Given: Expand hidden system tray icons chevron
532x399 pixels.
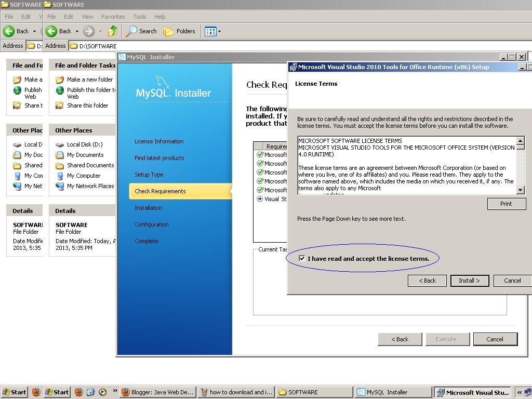Looking at the screenshot, I should (x=520, y=392).
